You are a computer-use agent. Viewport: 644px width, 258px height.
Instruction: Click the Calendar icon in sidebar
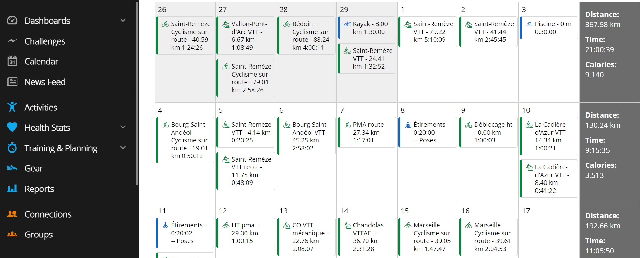click(12, 61)
